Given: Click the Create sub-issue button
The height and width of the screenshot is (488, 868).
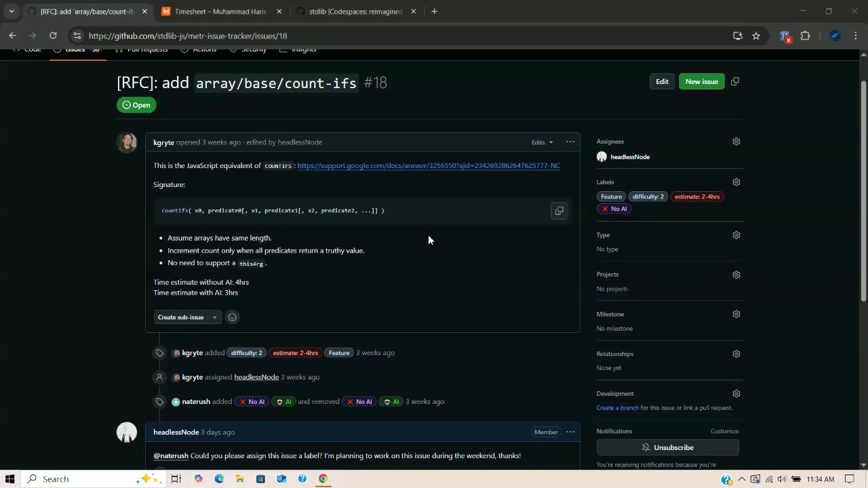Looking at the screenshot, I should (x=180, y=317).
